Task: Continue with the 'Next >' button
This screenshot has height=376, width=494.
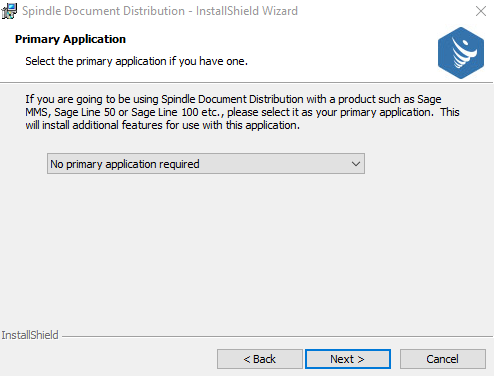Action: pos(348,359)
